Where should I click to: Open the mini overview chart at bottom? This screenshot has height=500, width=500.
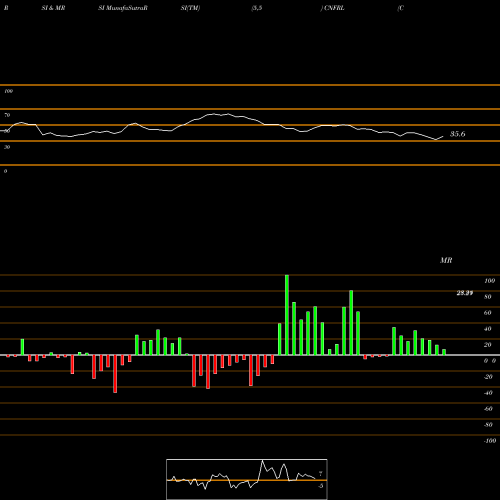click(247, 479)
